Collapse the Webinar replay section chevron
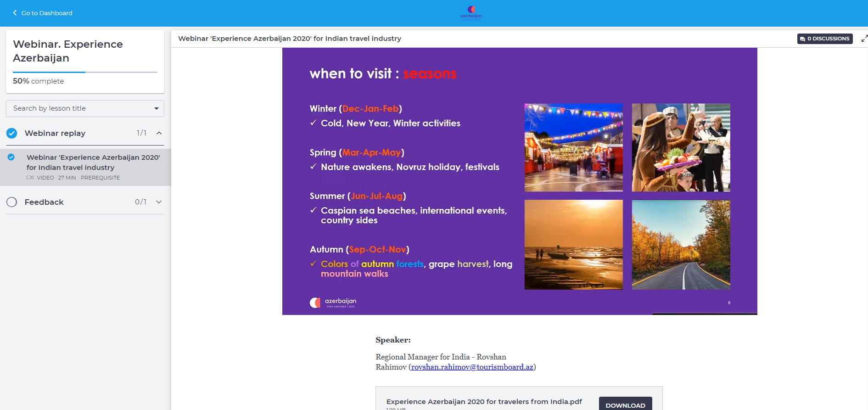Screen dimensions: 868x410 (x=159, y=133)
